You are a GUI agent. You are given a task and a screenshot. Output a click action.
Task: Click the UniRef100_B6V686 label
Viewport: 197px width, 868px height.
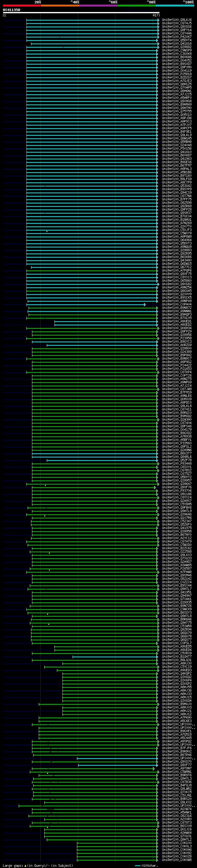[177, 57]
